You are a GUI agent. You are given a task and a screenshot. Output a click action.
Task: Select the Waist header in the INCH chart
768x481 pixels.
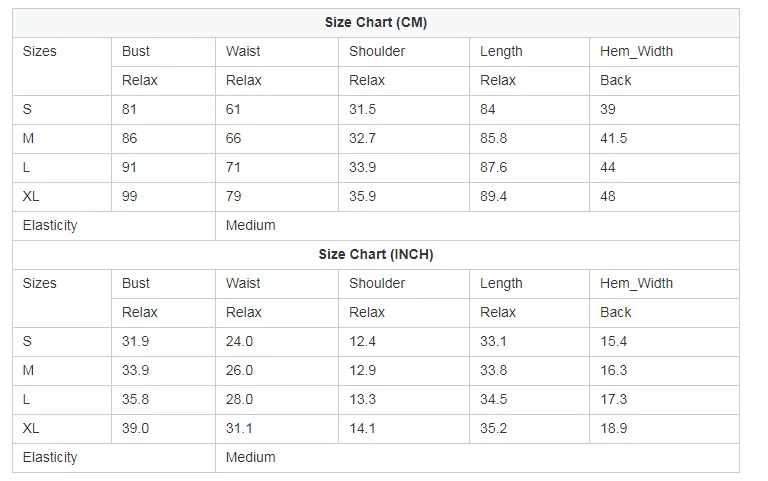tap(243, 283)
